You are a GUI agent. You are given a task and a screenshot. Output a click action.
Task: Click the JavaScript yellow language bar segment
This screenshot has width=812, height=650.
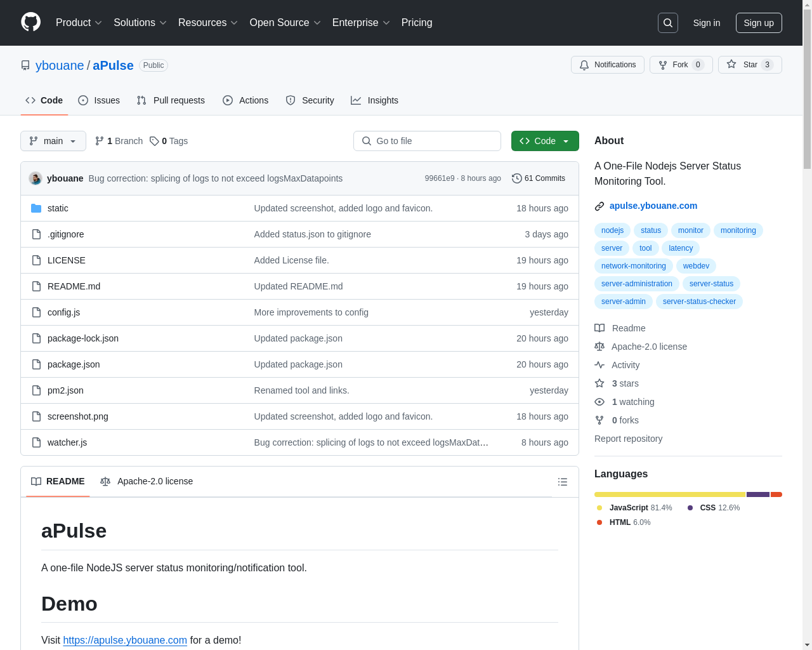[670, 494]
